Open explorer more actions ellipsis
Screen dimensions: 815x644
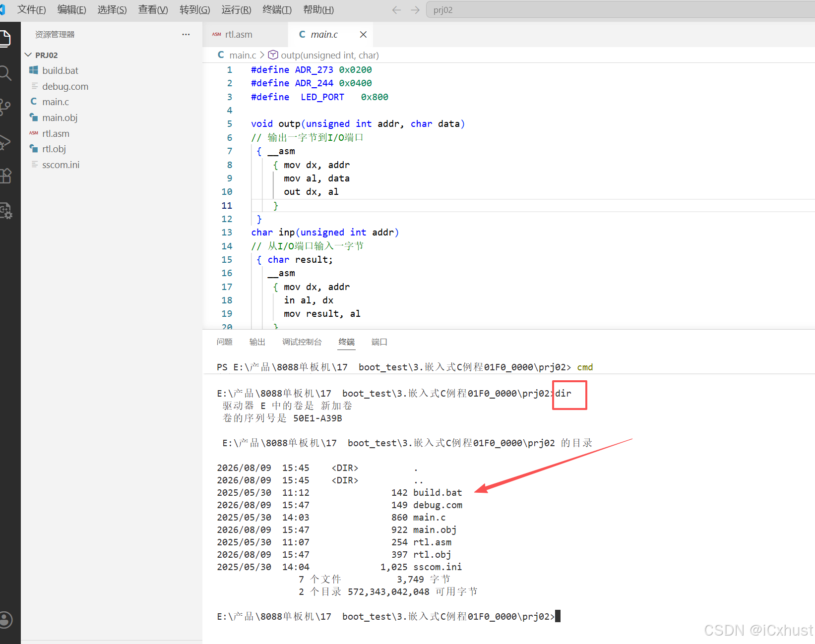(186, 34)
